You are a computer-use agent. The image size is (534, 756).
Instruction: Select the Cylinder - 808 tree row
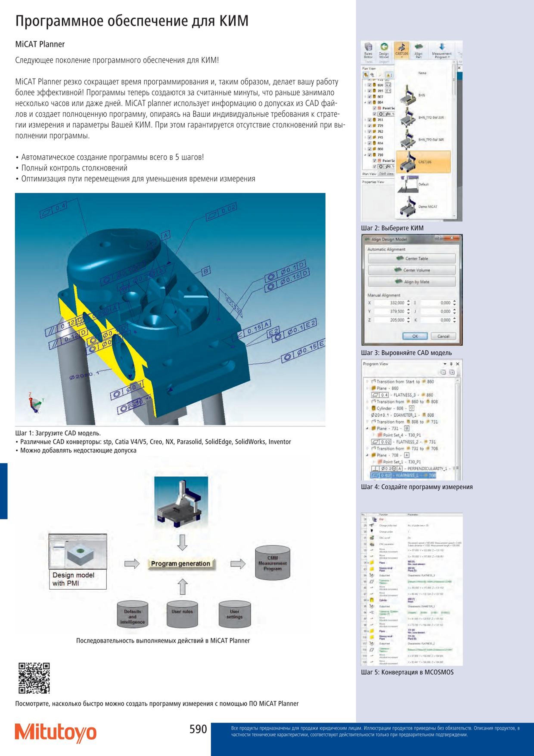coord(393,408)
